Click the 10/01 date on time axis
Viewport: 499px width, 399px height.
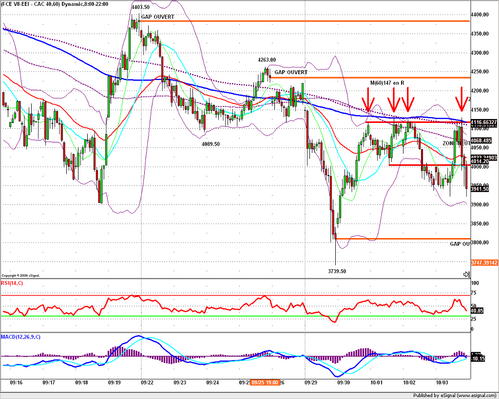coord(376,383)
